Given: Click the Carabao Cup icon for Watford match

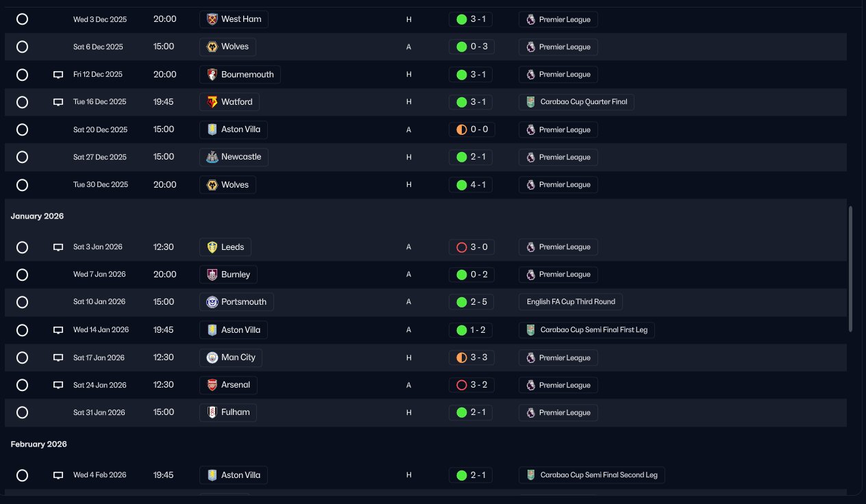Looking at the screenshot, I should 530,102.
